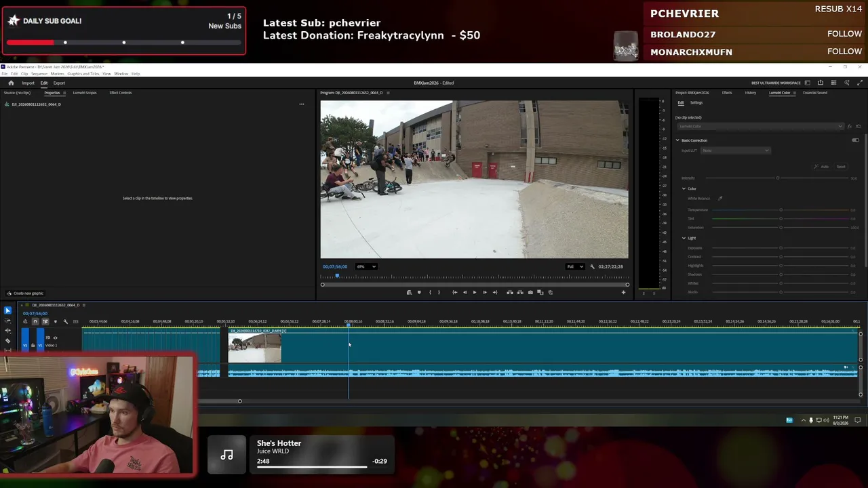
Task: Toggle the fx bypass for Lumetri effect
Action: coord(849,127)
